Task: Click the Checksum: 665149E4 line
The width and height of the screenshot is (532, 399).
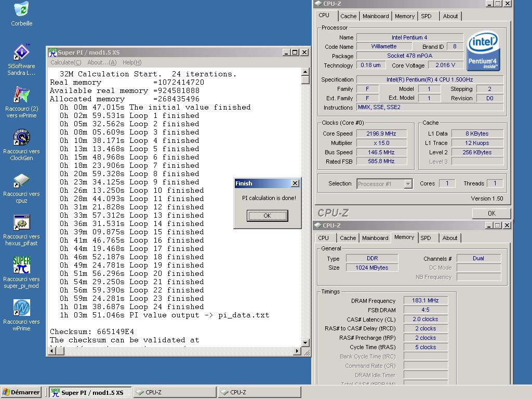Action: pyautogui.click(x=92, y=331)
